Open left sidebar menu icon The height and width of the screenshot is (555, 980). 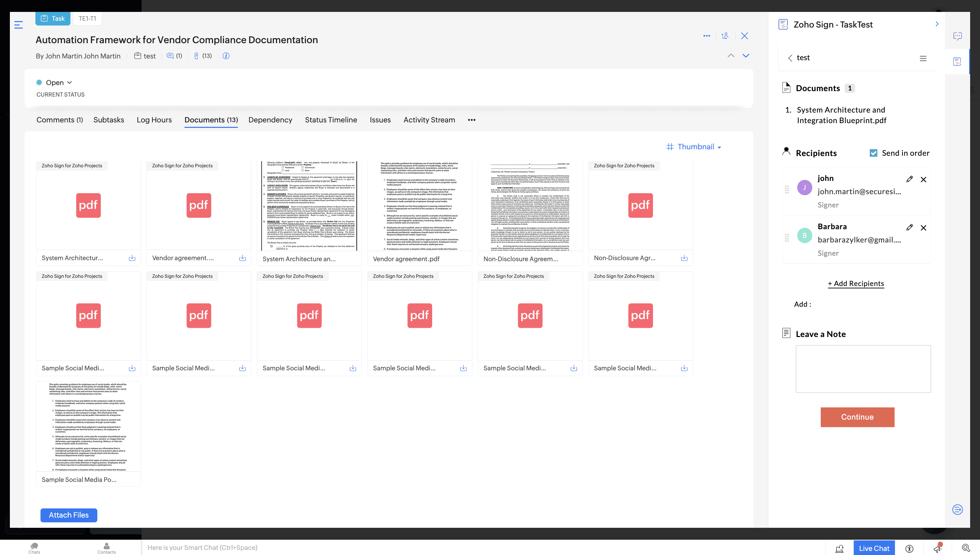18,25
